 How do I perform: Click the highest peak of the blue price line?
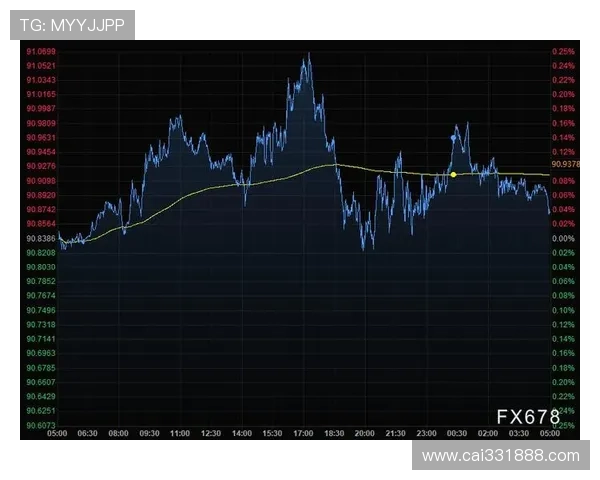[307, 55]
